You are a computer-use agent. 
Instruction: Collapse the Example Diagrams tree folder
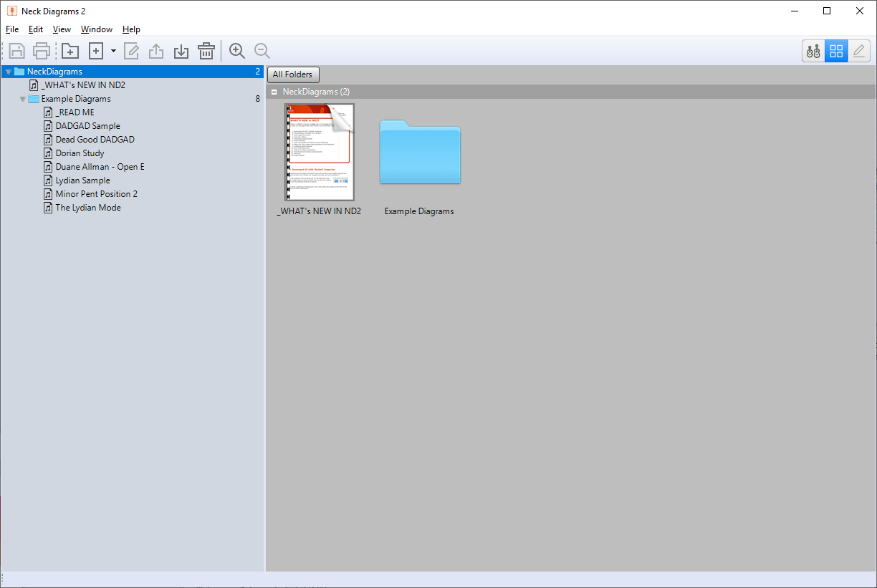(23, 99)
